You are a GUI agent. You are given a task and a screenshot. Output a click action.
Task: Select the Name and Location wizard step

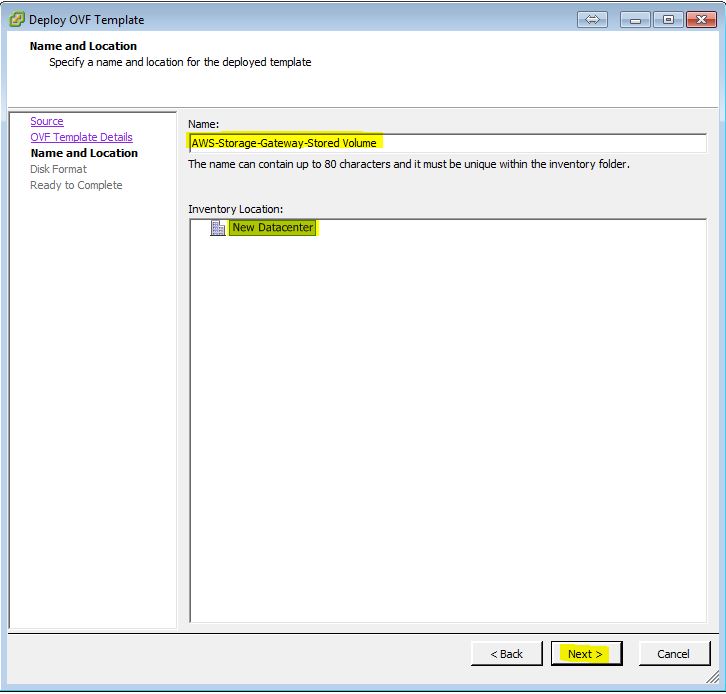[x=84, y=153]
